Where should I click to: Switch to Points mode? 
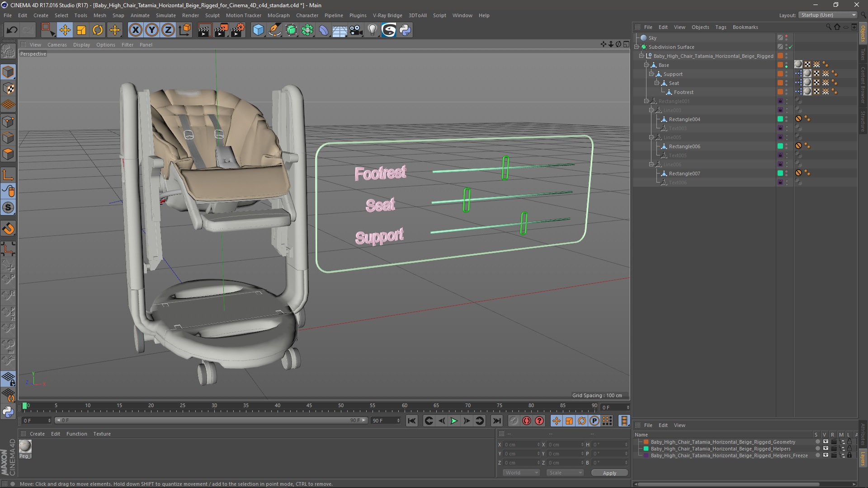tap(8, 122)
